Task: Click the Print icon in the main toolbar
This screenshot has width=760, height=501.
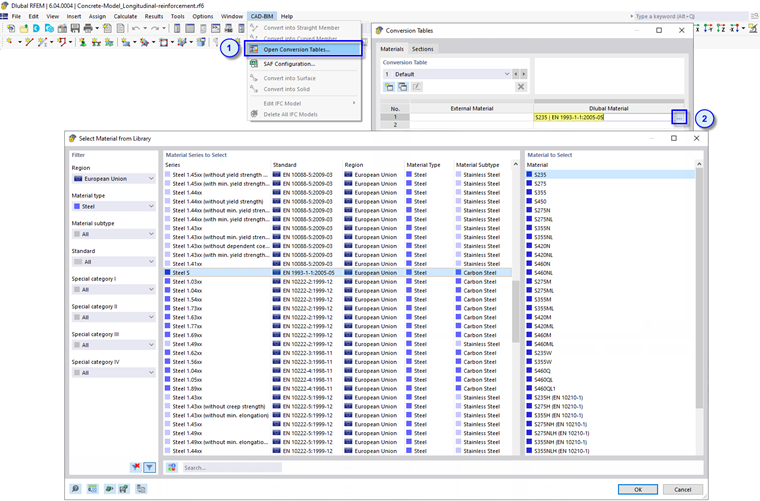Action: (x=88, y=29)
